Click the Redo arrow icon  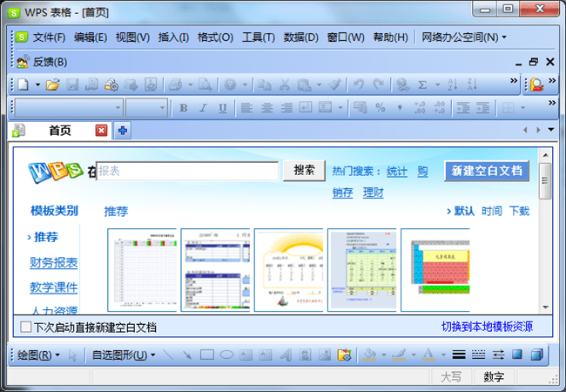(378, 84)
